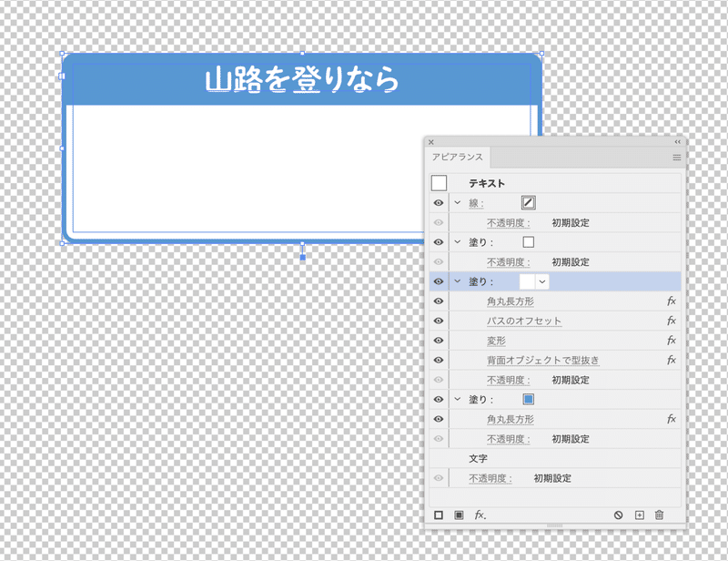
Task: Hide the 変形 effect
Action: pos(439,341)
